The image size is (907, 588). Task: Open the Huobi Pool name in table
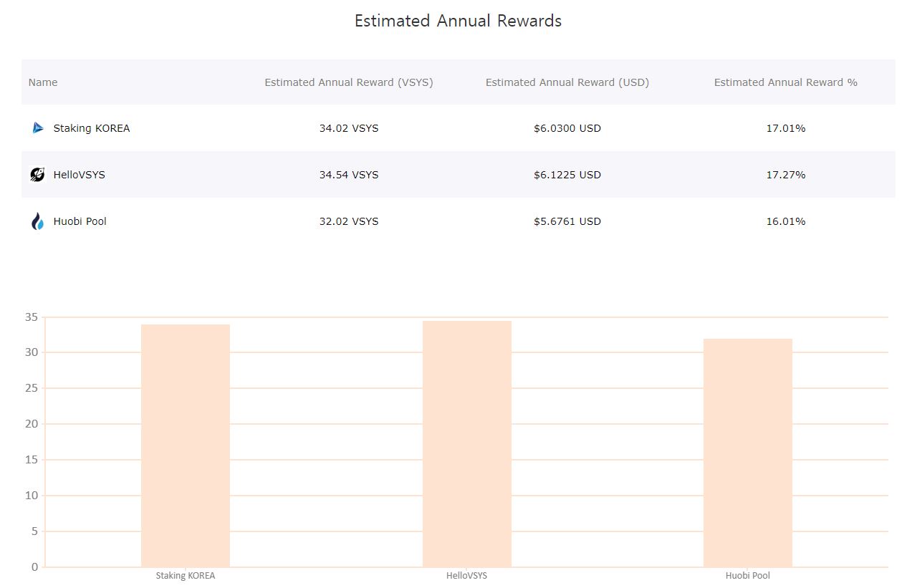click(80, 221)
